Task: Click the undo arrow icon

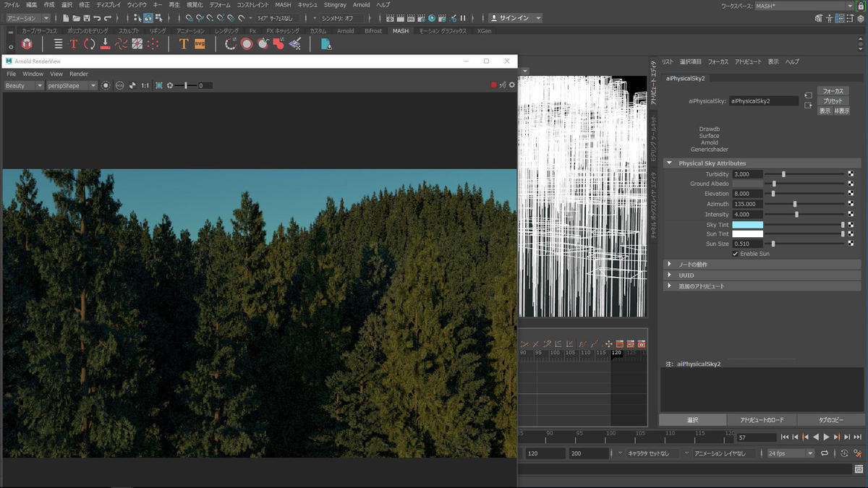Action: 97,18
